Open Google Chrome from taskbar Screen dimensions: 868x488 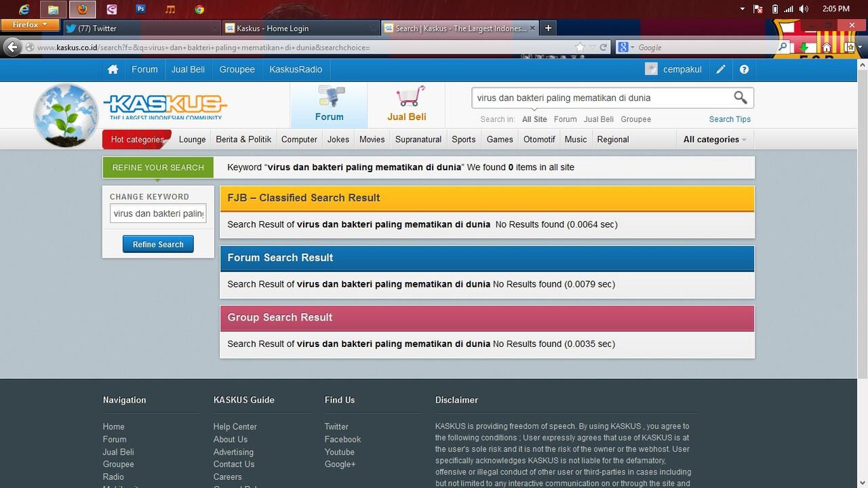[199, 9]
